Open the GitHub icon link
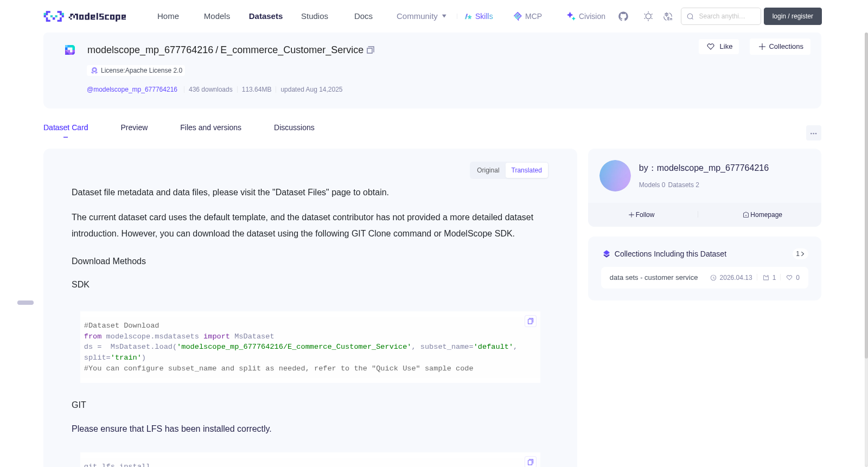This screenshot has width=868, height=467. tap(623, 16)
